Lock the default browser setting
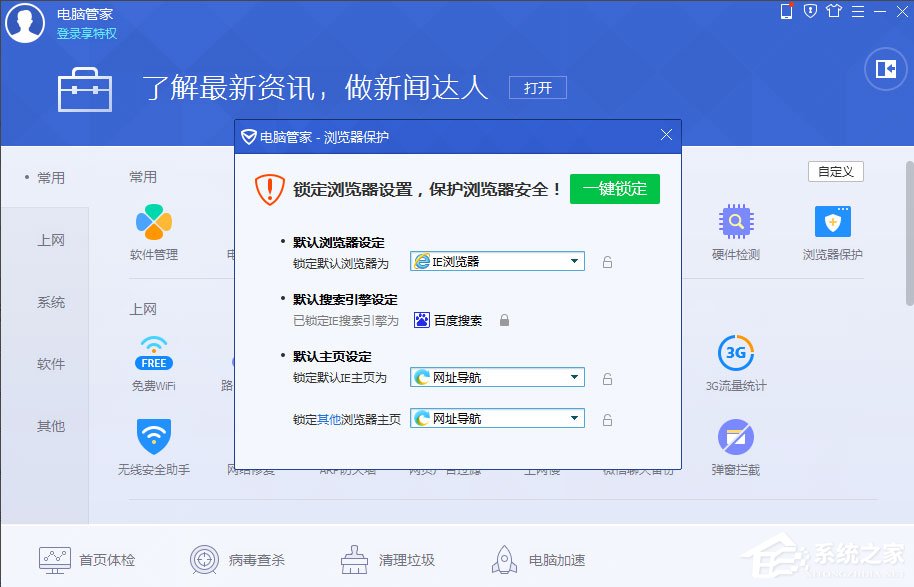914x587 pixels. (607, 261)
